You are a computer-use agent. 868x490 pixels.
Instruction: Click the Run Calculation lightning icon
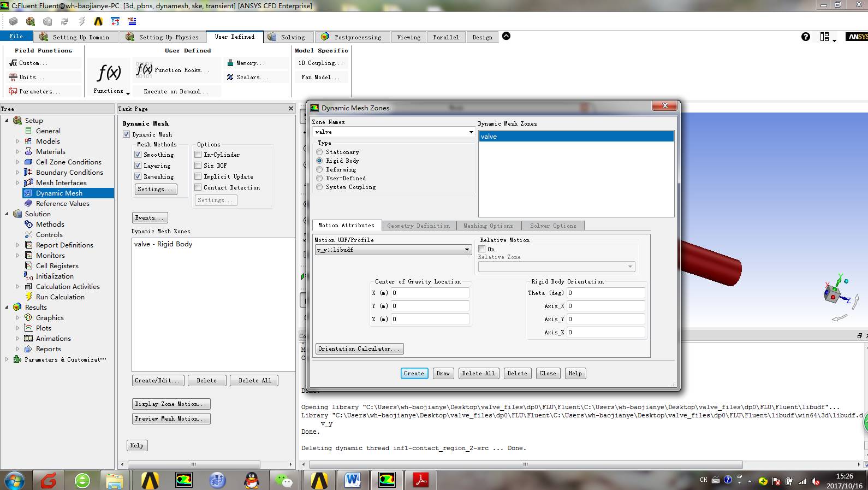(28, 297)
